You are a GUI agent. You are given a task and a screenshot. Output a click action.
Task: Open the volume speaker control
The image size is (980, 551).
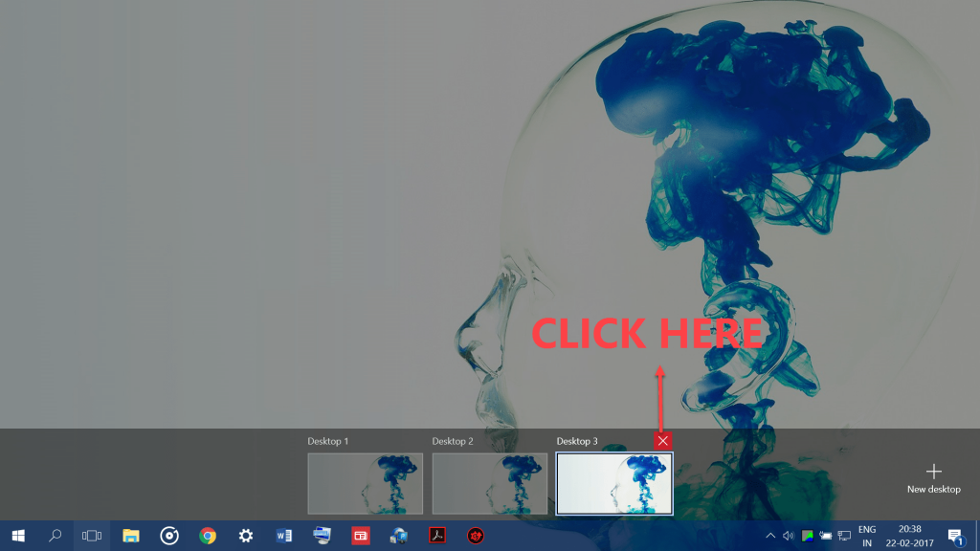[x=789, y=536]
